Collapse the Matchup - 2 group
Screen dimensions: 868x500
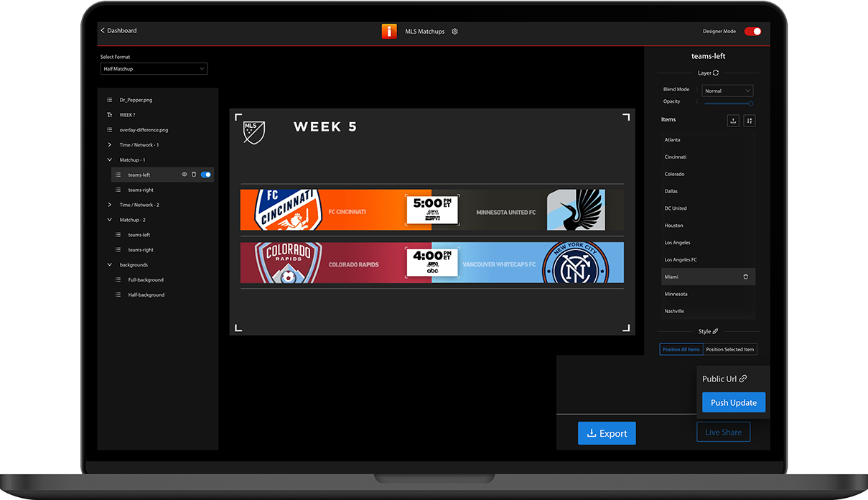coord(110,220)
